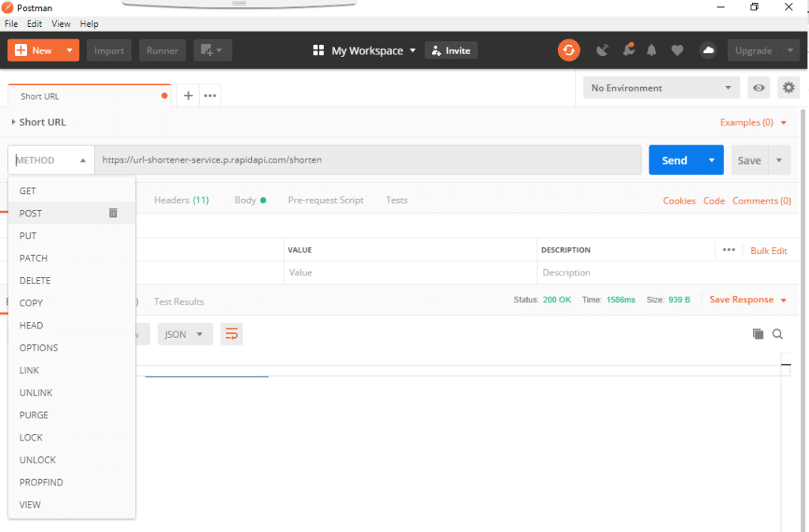The image size is (809, 532).
Task: Open the notifications bell icon
Action: [x=652, y=50]
